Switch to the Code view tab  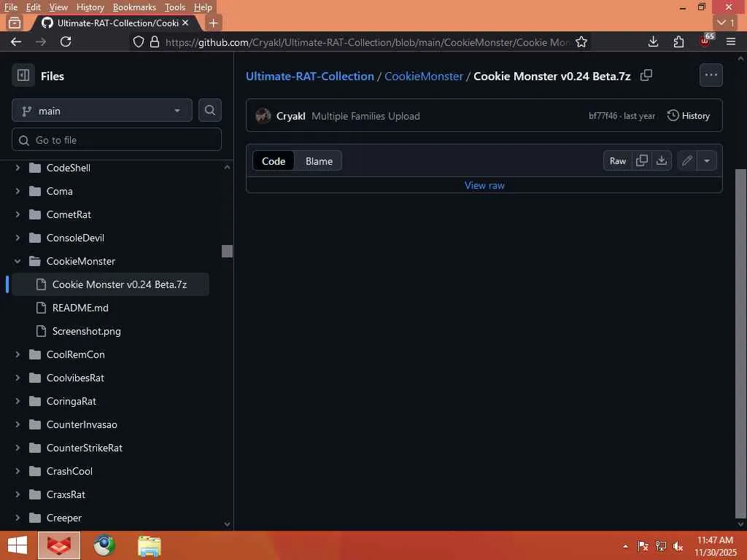pyautogui.click(x=274, y=161)
